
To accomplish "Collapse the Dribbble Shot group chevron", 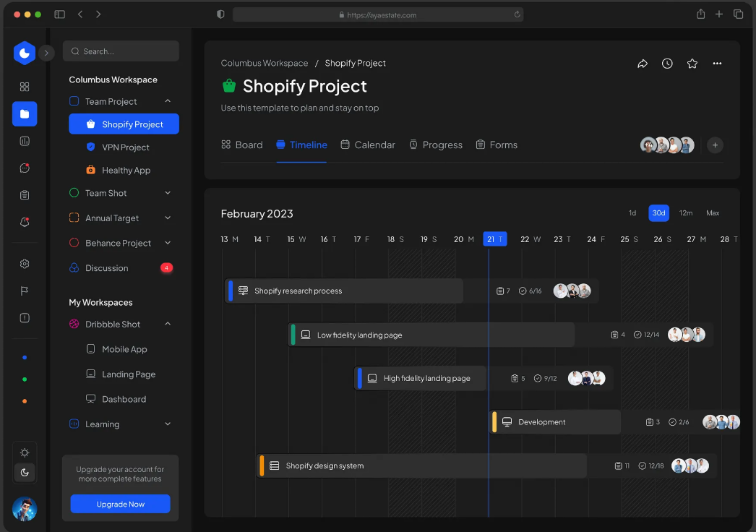I will pos(168,324).
